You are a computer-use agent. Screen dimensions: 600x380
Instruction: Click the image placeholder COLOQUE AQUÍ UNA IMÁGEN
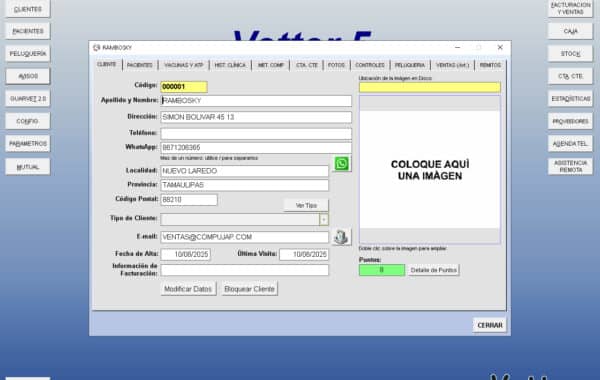click(x=430, y=170)
